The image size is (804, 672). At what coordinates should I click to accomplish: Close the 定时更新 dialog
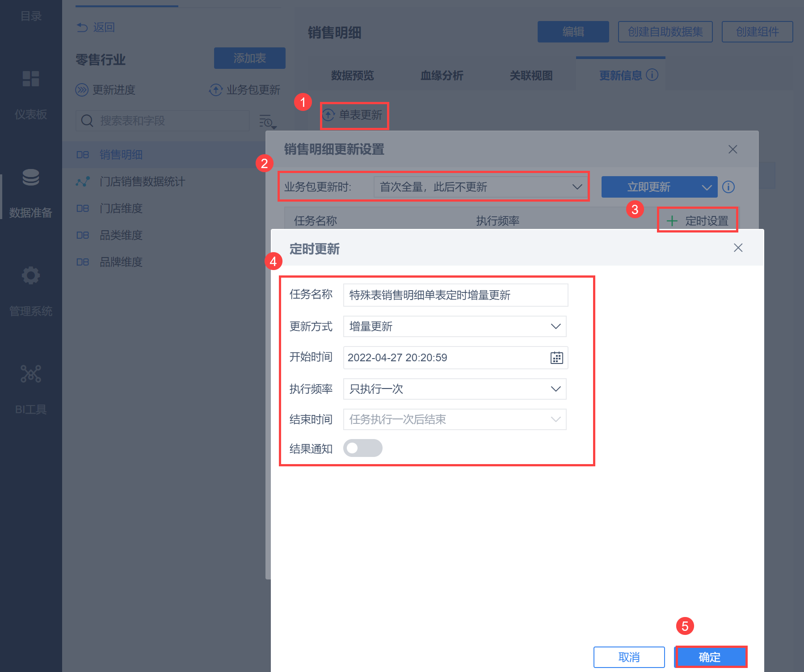(738, 248)
